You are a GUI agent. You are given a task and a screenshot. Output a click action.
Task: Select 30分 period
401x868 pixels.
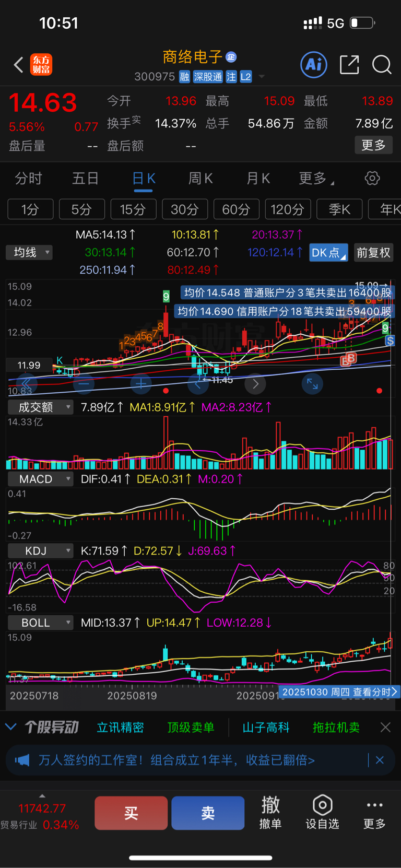point(185,209)
